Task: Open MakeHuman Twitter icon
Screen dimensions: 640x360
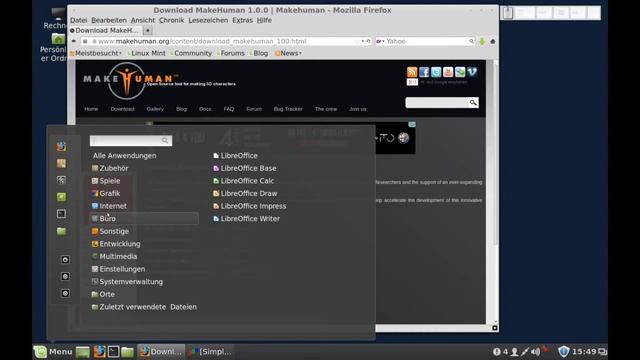Action: click(436, 72)
